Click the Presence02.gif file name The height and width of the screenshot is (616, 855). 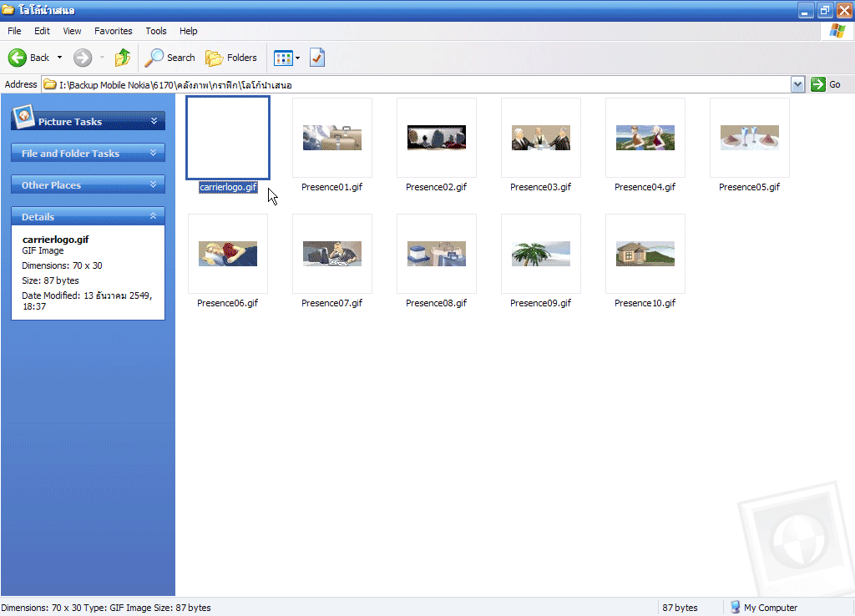tap(436, 187)
